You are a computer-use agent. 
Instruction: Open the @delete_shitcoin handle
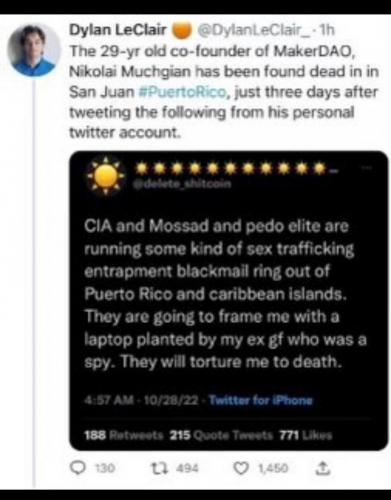coord(182,184)
